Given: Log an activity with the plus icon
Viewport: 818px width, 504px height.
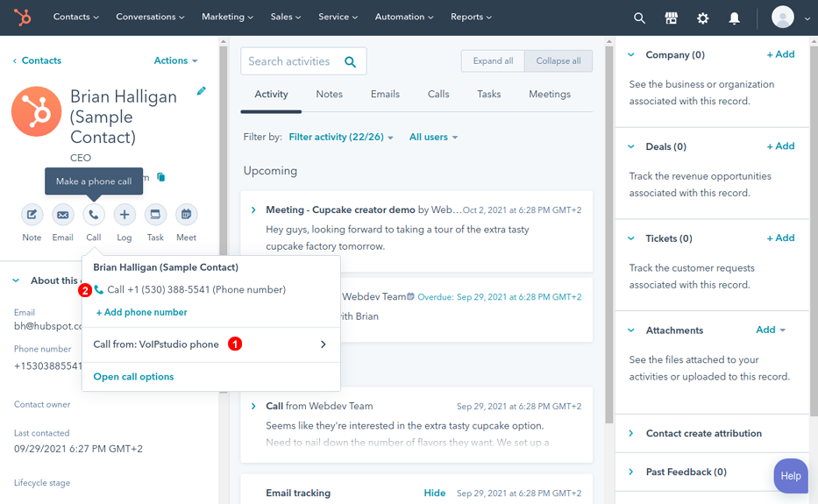Looking at the screenshot, I should point(124,215).
